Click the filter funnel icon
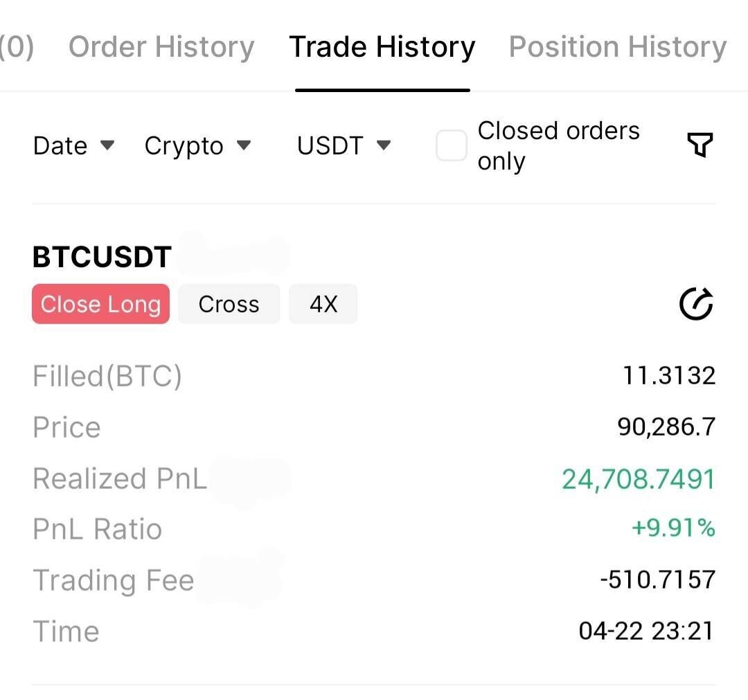 coord(700,145)
